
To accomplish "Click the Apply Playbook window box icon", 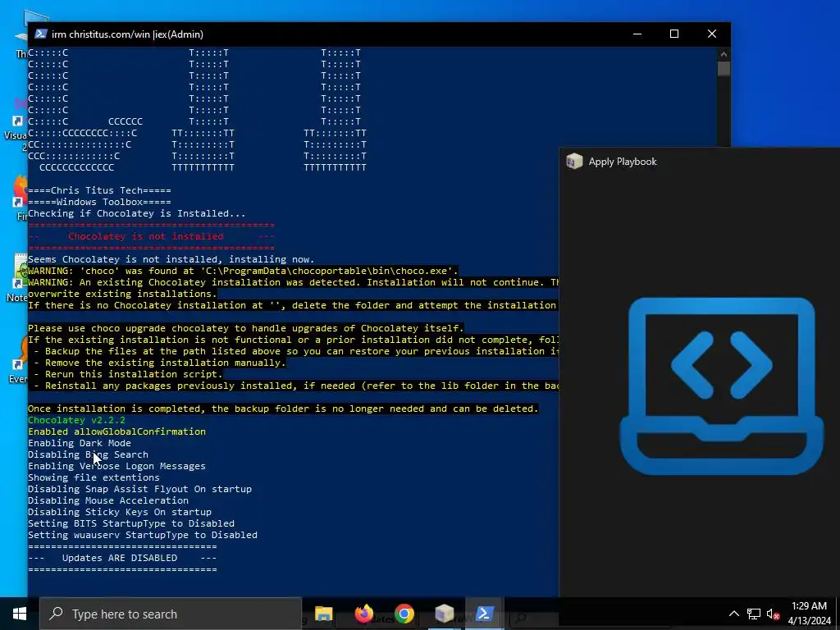I will pos(574,162).
